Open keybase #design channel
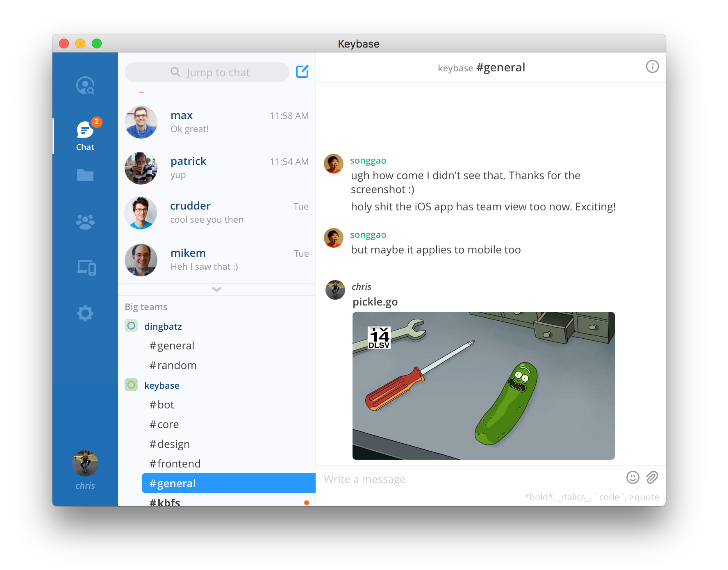The width and height of the screenshot is (728, 570). click(x=228, y=444)
